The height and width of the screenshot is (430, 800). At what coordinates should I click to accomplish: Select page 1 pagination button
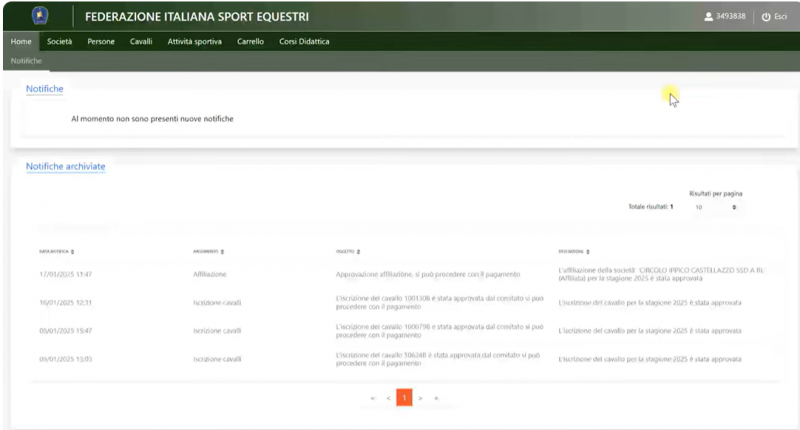click(404, 398)
